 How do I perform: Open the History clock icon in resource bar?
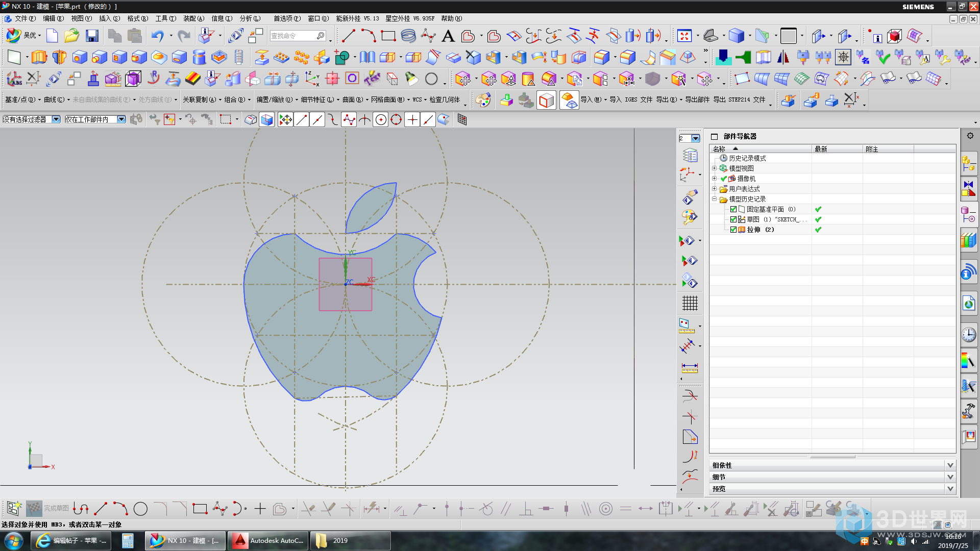(x=968, y=335)
